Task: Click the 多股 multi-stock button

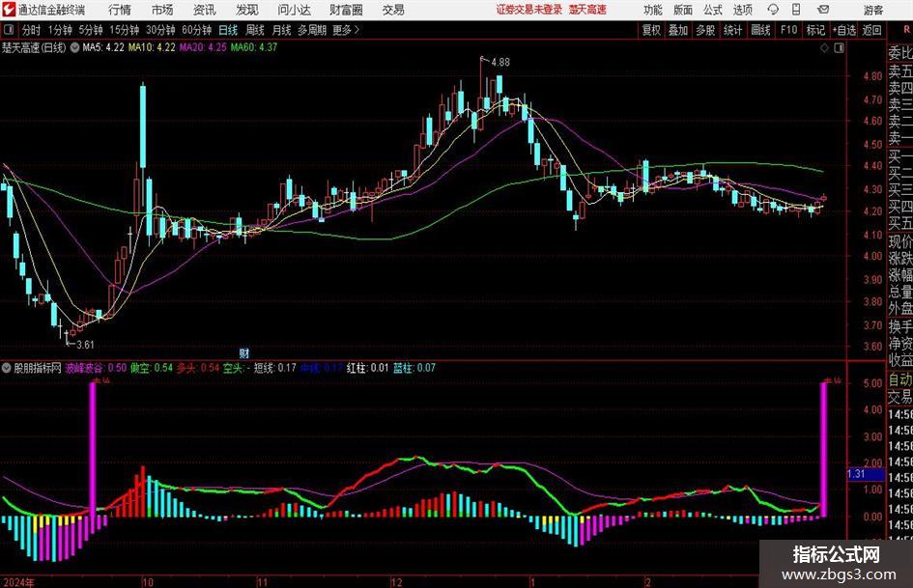Action: click(x=705, y=30)
